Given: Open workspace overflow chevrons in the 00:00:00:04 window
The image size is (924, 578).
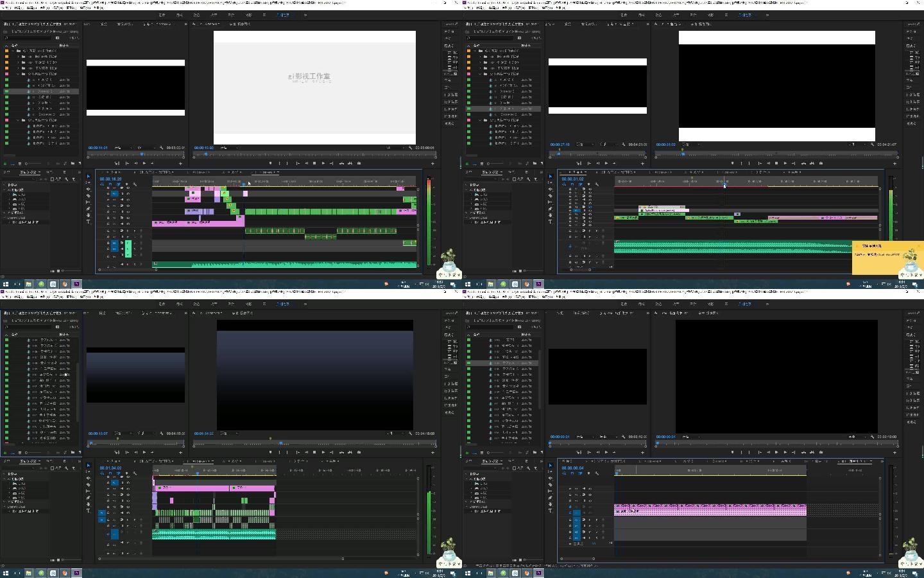Looking at the screenshot, I should click(x=767, y=304).
